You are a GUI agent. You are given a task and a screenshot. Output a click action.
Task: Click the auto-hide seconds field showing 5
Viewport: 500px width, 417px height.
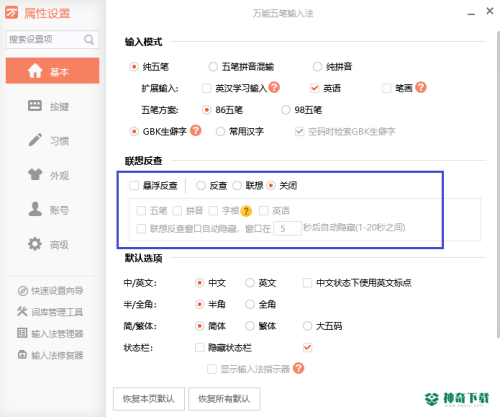point(287,228)
